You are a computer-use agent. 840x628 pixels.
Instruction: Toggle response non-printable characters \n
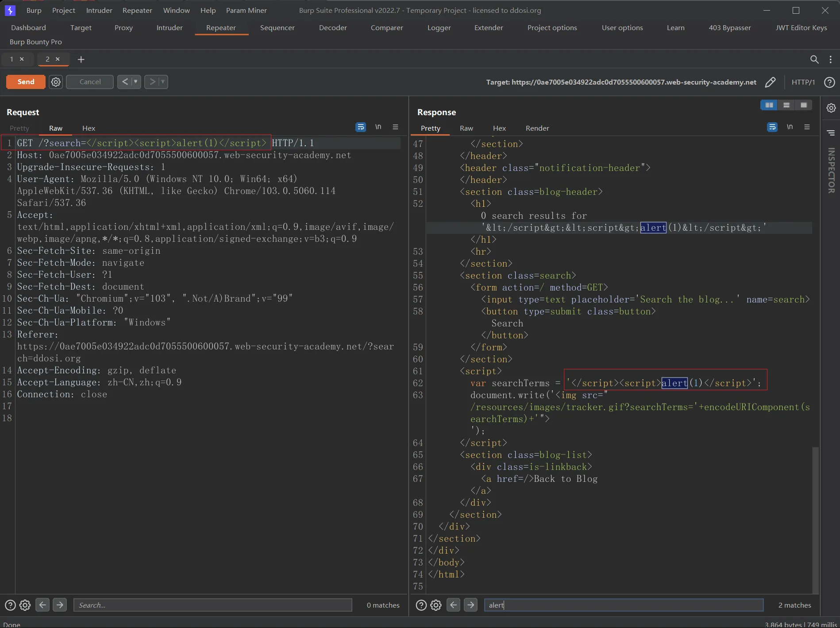point(790,127)
